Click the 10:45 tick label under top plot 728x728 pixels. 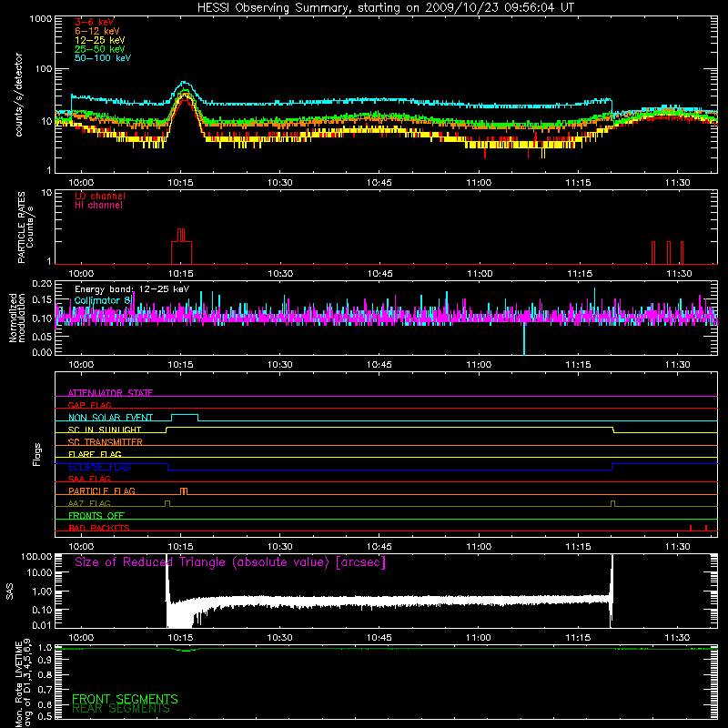pos(379,183)
